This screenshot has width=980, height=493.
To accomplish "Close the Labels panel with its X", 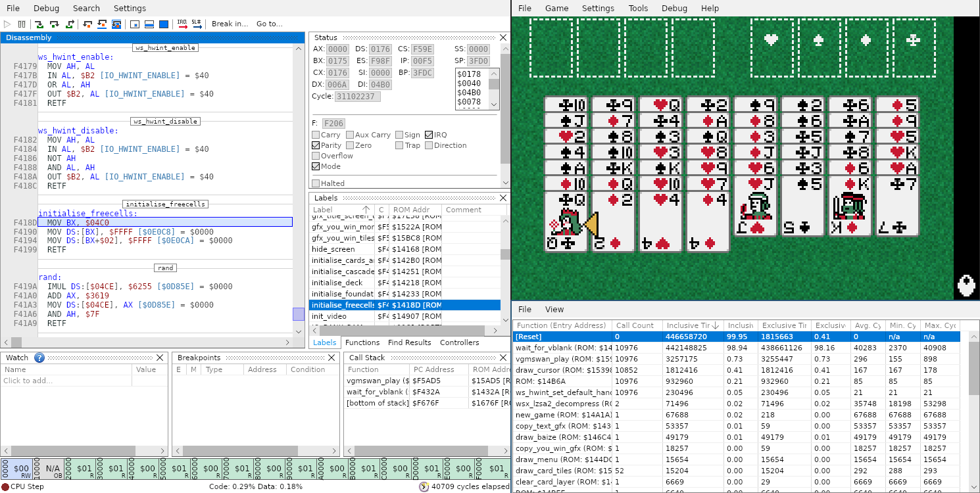I will [x=503, y=198].
